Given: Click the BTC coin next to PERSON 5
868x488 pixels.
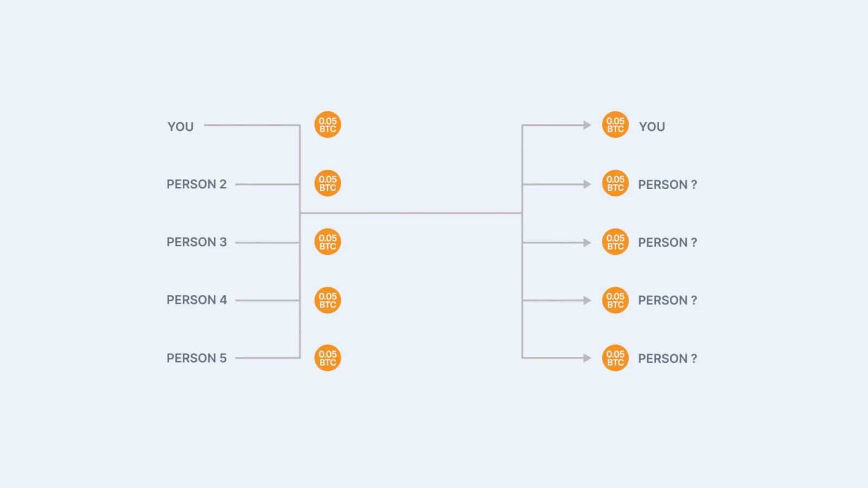Looking at the screenshot, I should 328,358.
